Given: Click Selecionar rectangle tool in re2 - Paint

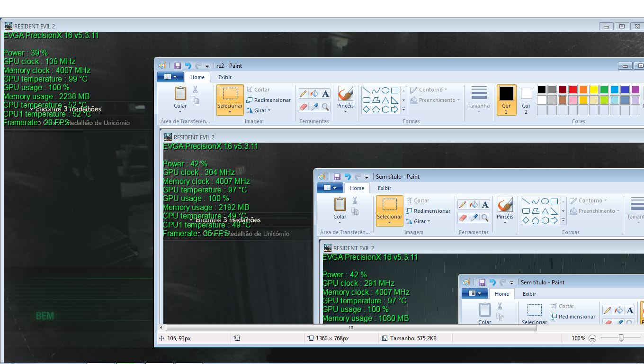Looking at the screenshot, I should 230,93.
